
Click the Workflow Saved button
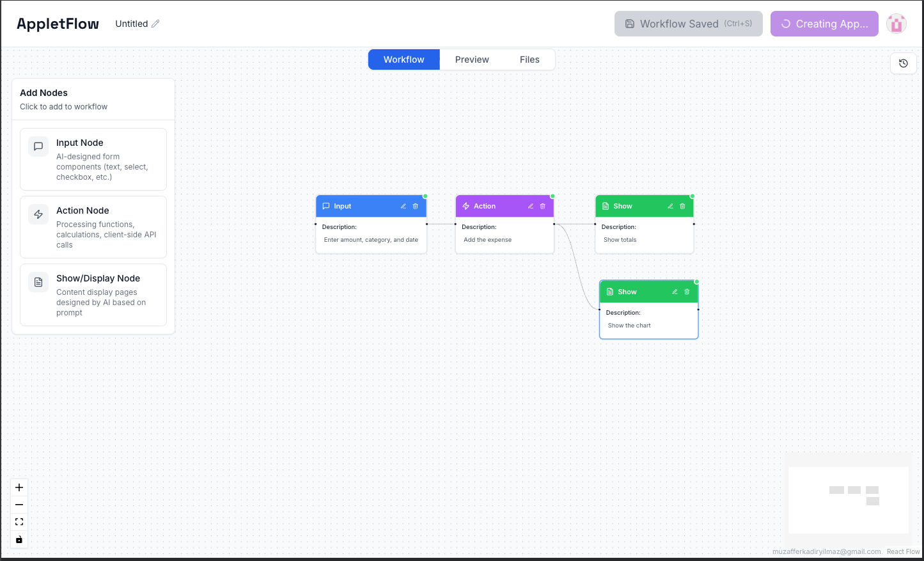688,23
